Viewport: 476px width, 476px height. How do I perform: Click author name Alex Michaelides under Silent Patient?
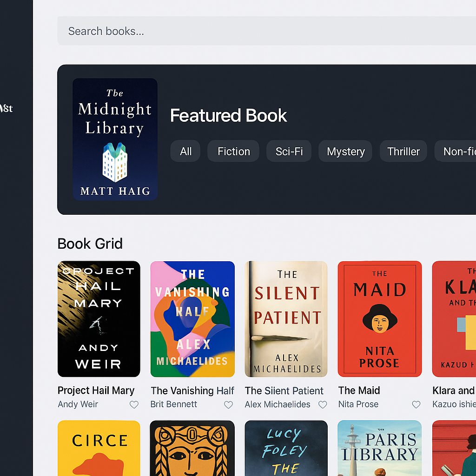(x=278, y=404)
